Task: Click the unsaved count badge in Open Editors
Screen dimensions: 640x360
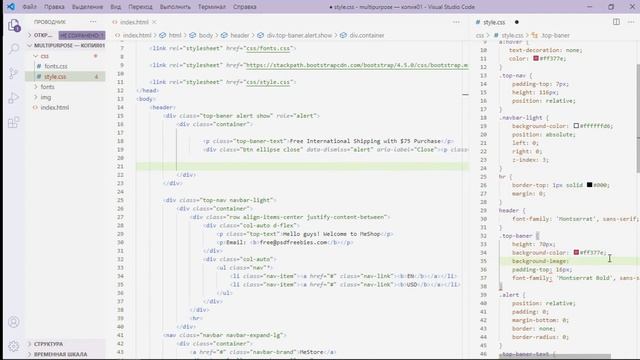Action: point(82,35)
